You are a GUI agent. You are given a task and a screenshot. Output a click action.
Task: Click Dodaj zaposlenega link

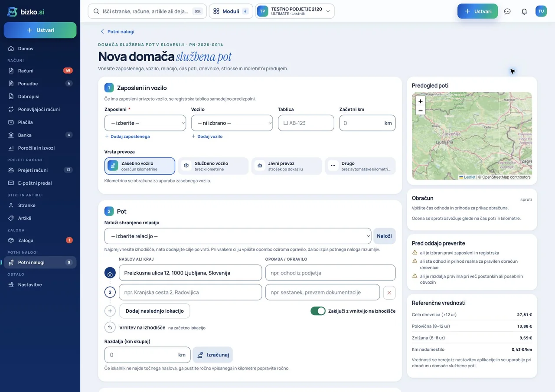point(127,137)
